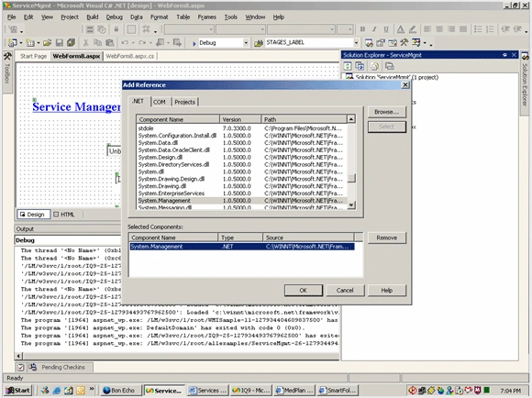Click the Find in Files binoculars icon
Image resolution: width=532 pixels, height=398 pixels.
259,43
